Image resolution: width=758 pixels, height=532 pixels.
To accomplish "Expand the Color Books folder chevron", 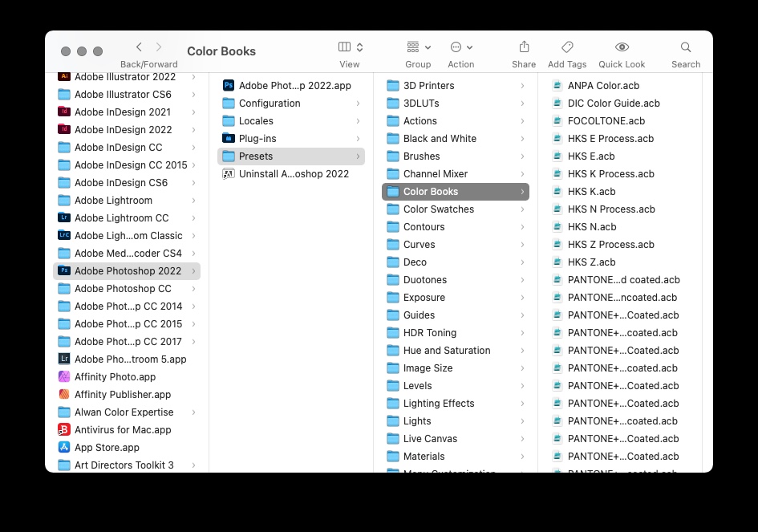I will point(522,192).
